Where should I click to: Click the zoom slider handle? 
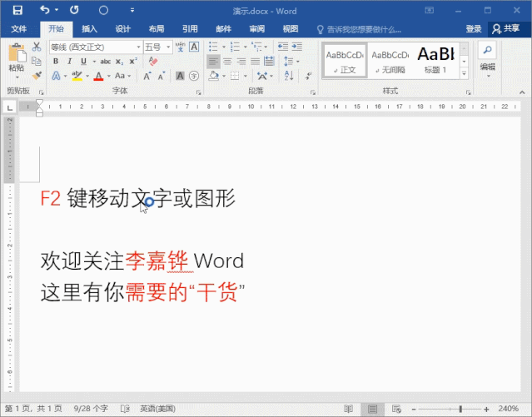[460, 409]
